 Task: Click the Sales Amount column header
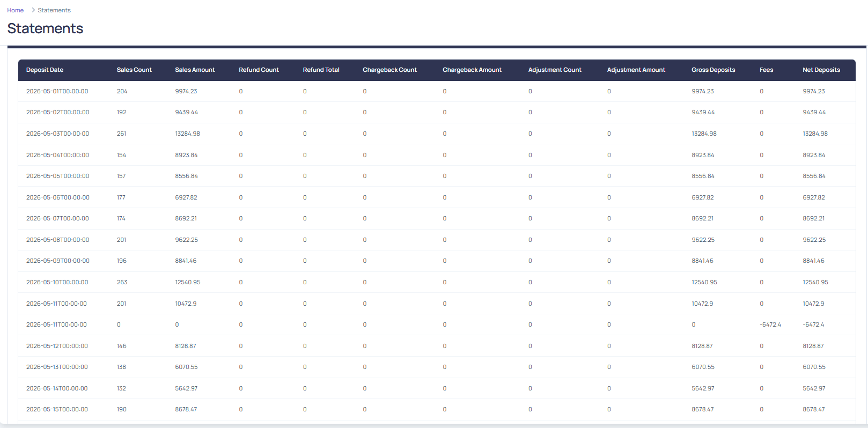(x=195, y=70)
